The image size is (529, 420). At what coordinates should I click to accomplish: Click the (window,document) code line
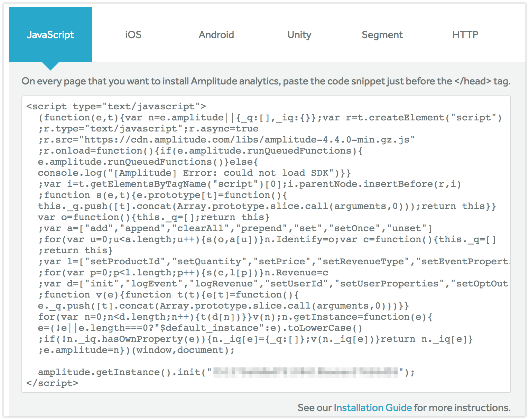coord(136,350)
